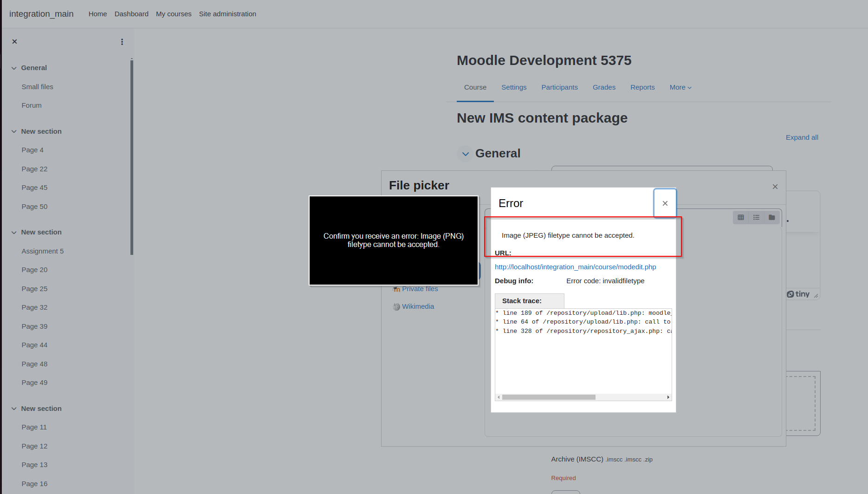Image resolution: width=868 pixels, height=494 pixels.
Task: Click the Stack trace tab header
Action: coord(529,301)
